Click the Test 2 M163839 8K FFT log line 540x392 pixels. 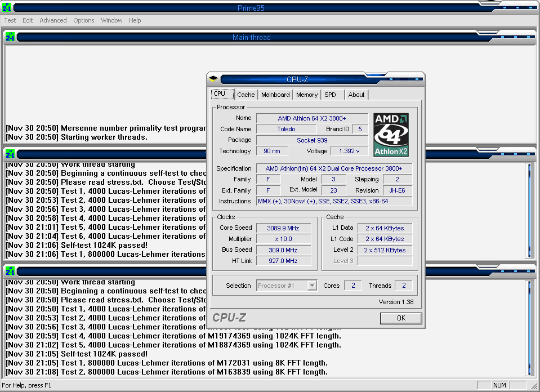pos(167,372)
